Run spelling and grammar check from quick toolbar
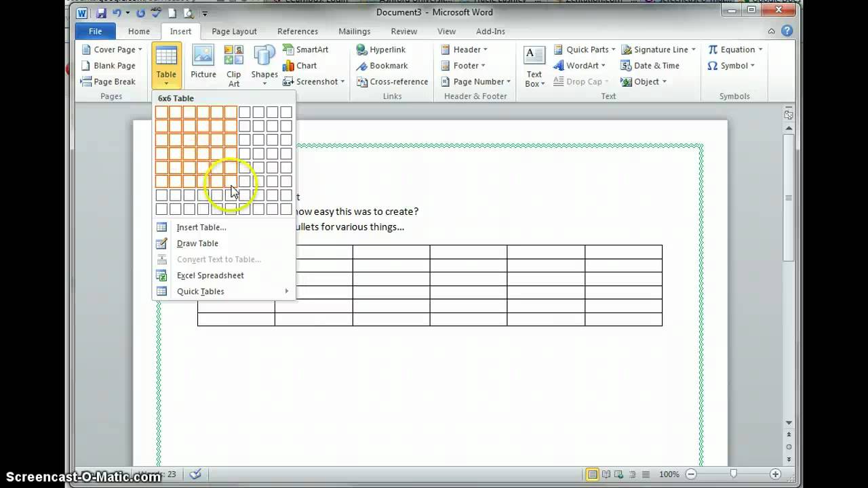The image size is (868, 488). pyautogui.click(x=157, y=13)
